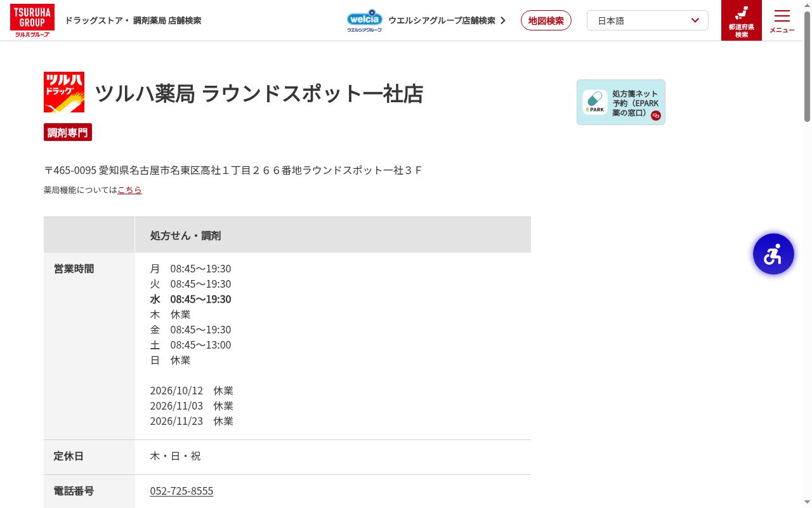The image size is (812, 508).
Task: Click the page vertical scrollbar thumb
Action: 807,66
